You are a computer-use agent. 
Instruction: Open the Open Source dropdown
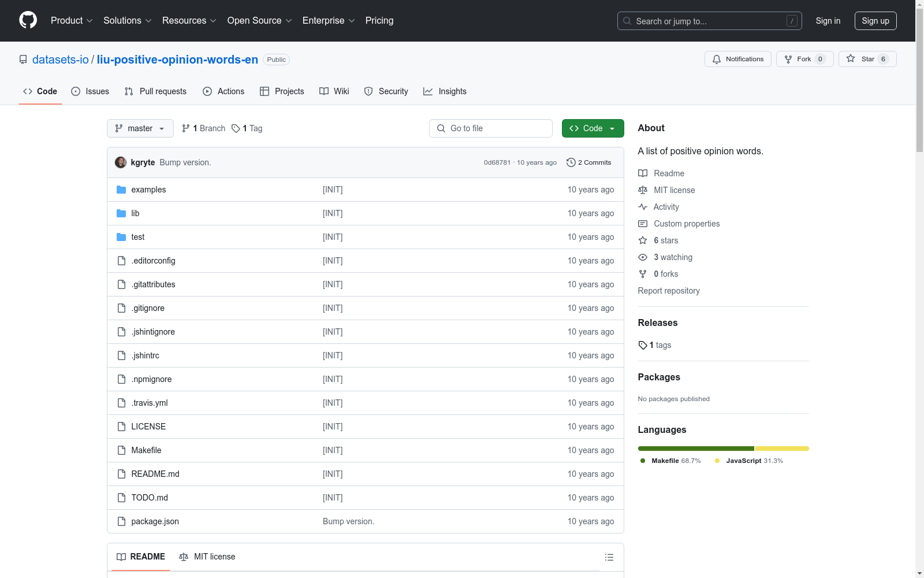pos(260,20)
